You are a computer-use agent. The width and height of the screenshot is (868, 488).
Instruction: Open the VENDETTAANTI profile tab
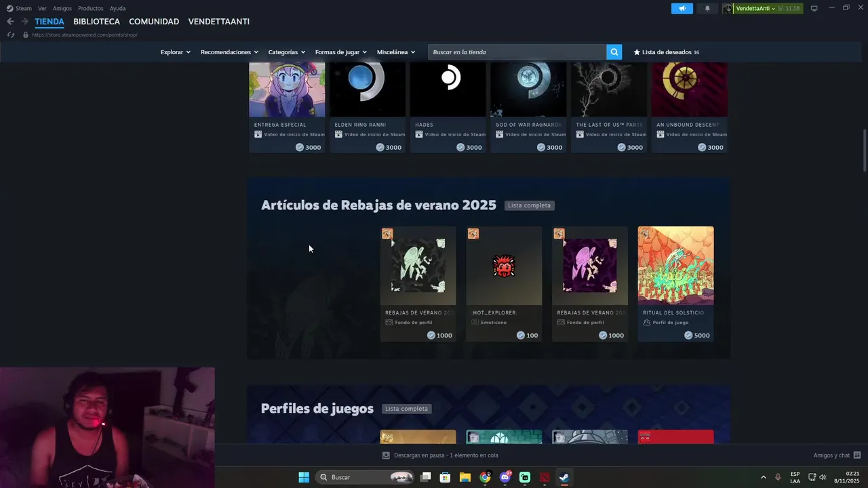coord(219,22)
